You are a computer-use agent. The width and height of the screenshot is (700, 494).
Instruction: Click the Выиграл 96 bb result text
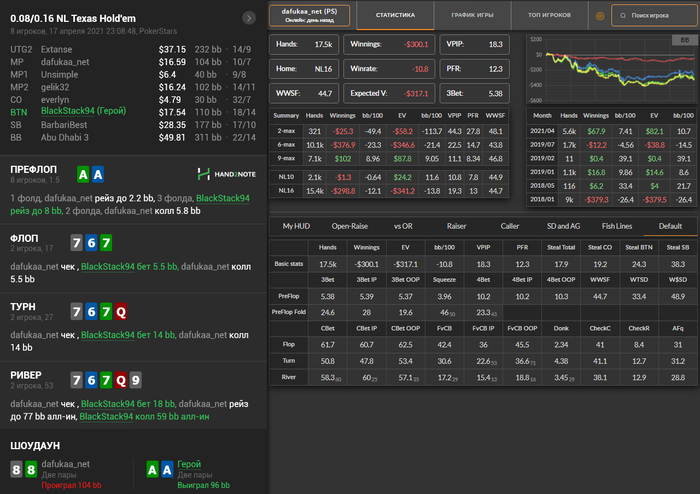[204, 486]
